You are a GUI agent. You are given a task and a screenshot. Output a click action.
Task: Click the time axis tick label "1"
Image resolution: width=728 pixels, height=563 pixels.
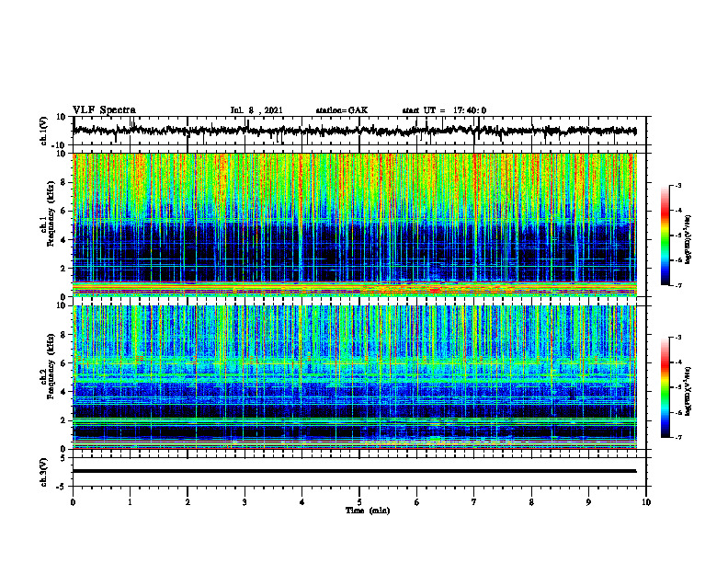point(130,502)
